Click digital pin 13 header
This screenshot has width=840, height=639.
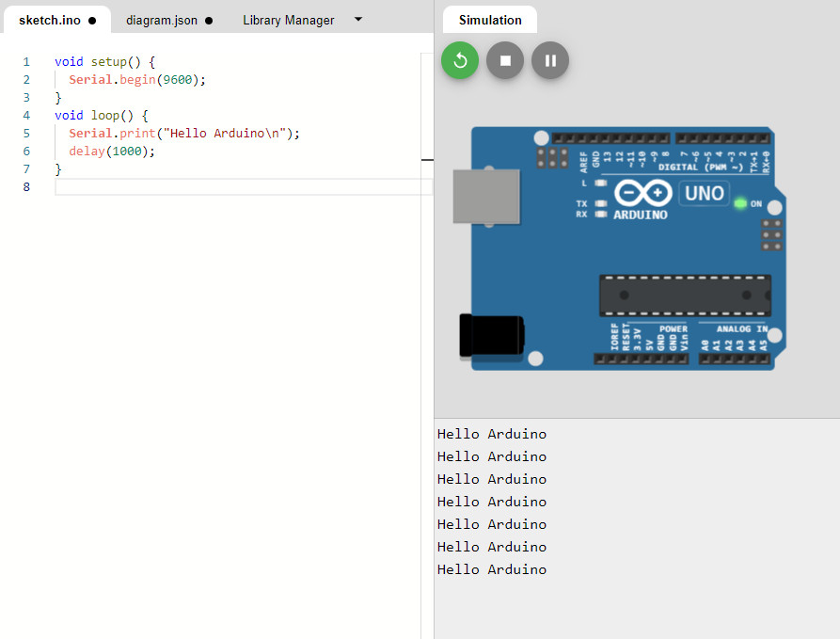coord(607,139)
